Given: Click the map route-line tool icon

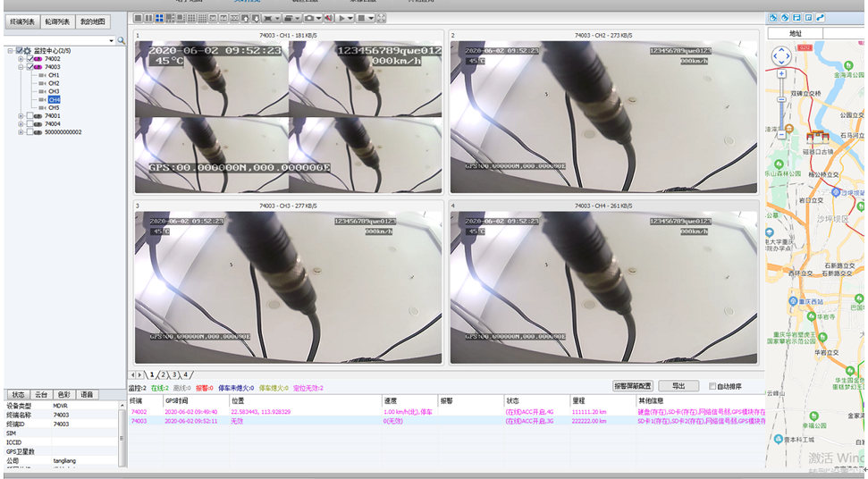Looking at the screenshot, I should tap(821, 18).
